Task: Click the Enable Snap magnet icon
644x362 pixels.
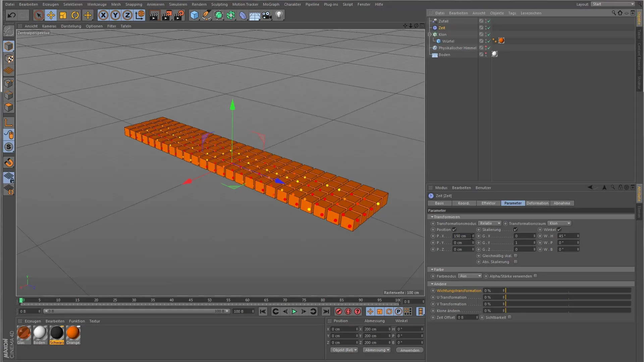Action: point(9,163)
